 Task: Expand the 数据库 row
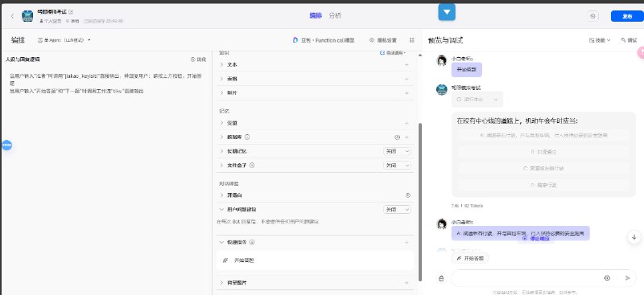coord(222,137)
